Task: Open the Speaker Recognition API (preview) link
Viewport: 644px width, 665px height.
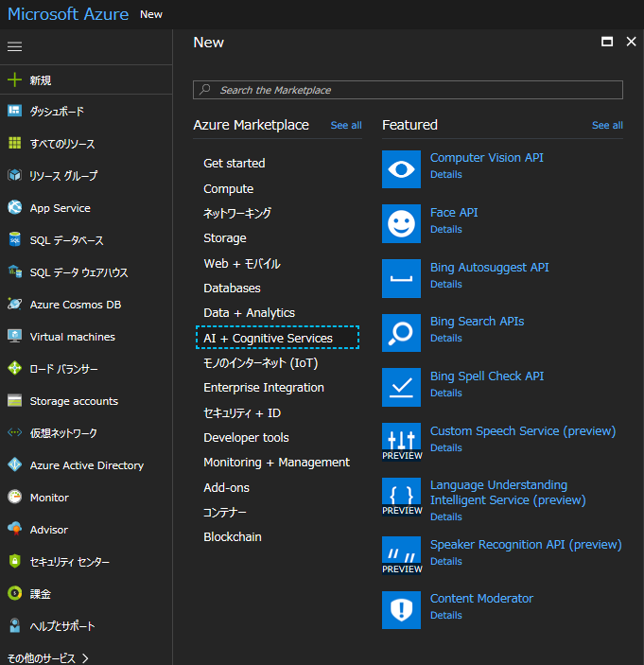Action: (526, 545)
